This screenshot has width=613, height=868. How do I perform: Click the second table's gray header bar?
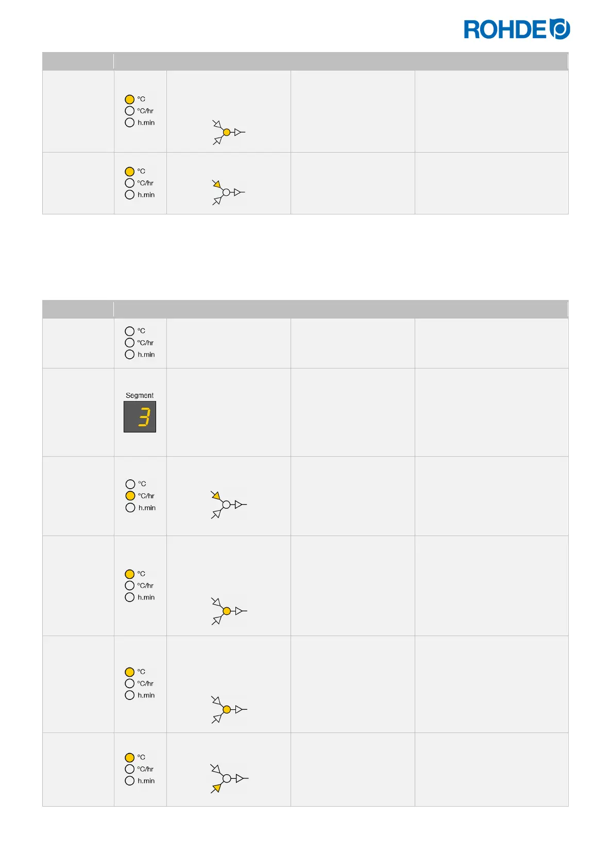[x=305, y=309]
